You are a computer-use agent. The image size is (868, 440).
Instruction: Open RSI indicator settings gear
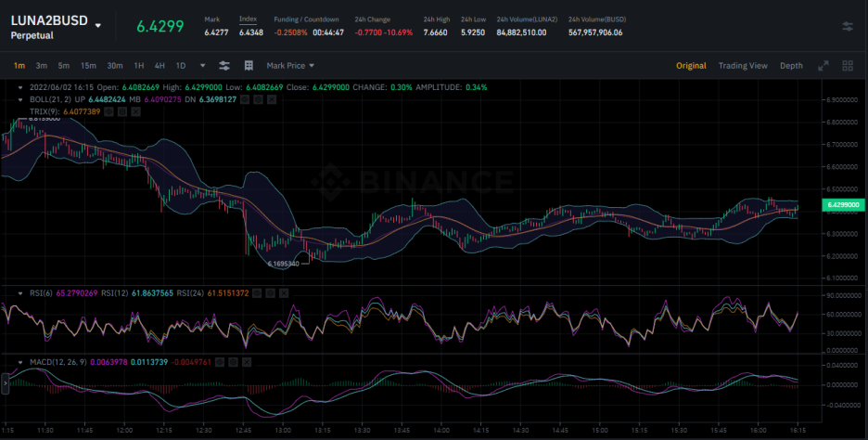[x=271, y=293]
